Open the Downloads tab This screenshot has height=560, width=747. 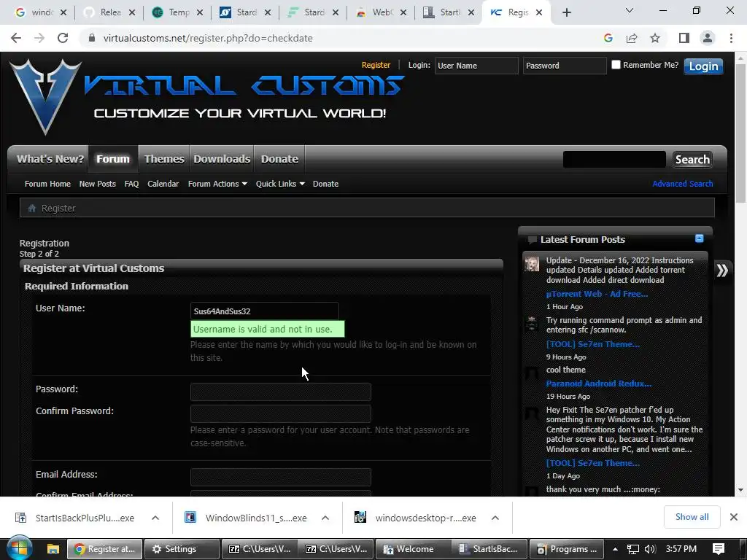tap(222, 159)
